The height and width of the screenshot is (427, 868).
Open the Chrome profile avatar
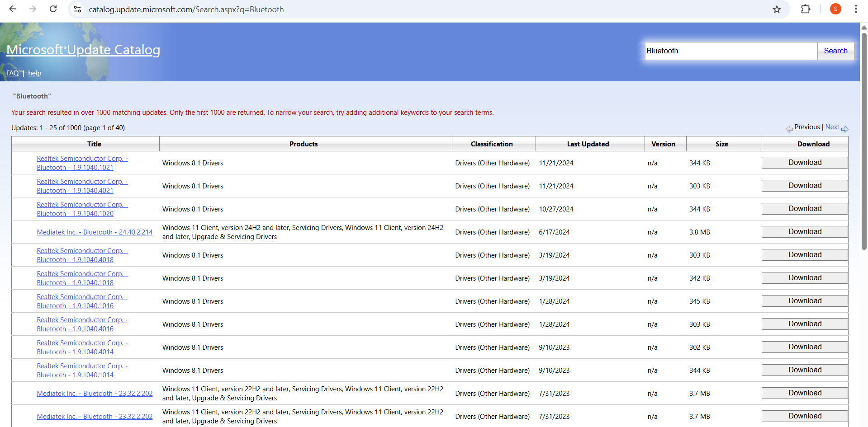835,9
